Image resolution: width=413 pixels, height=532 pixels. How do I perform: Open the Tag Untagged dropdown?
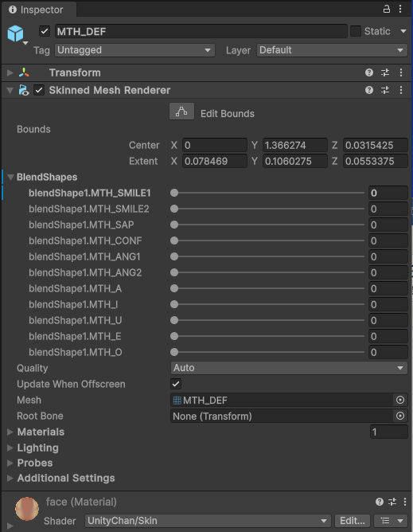coord(134,50)
